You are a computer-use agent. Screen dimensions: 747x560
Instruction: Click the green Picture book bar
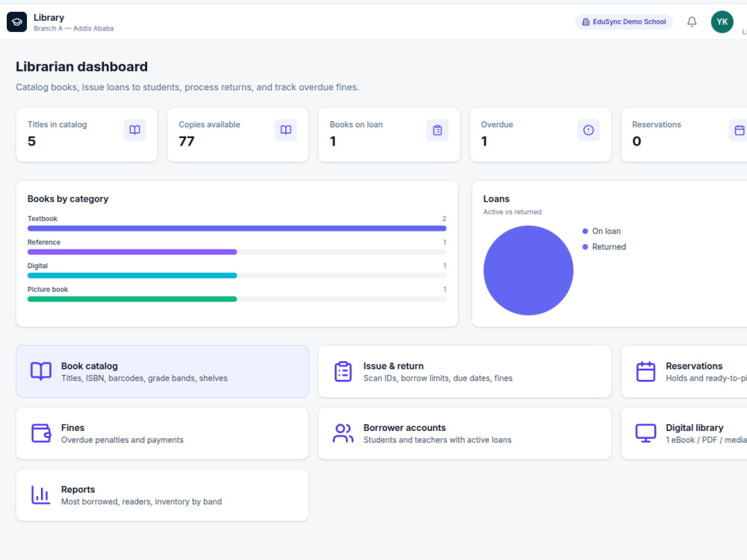(132, 299)
